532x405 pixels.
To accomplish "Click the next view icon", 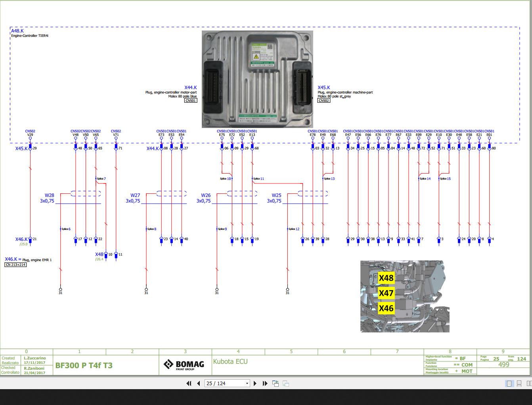I will (285, 383).
